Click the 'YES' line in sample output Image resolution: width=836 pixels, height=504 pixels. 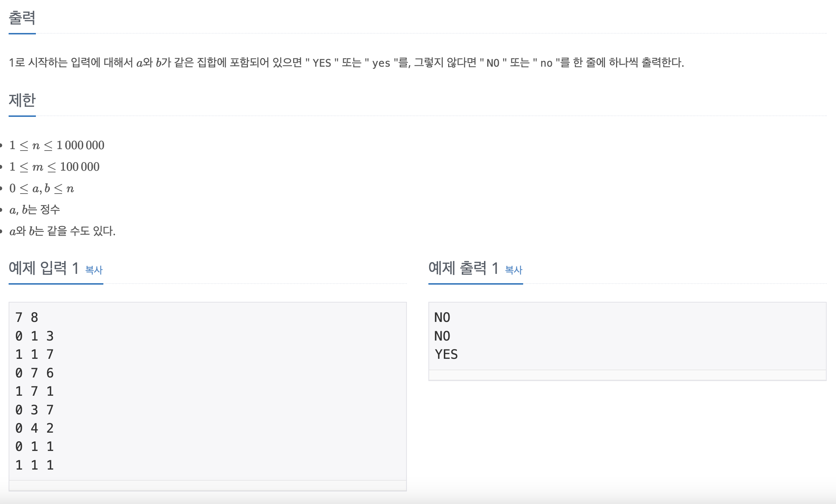coord(446,354)
